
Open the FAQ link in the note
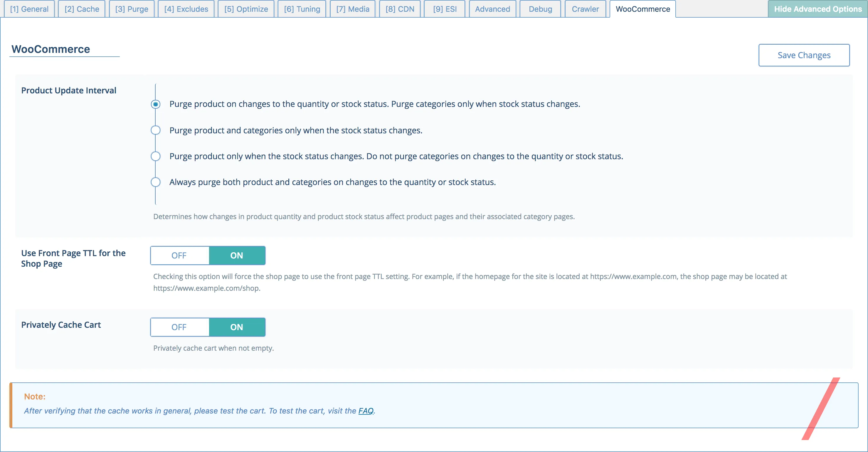366,411
